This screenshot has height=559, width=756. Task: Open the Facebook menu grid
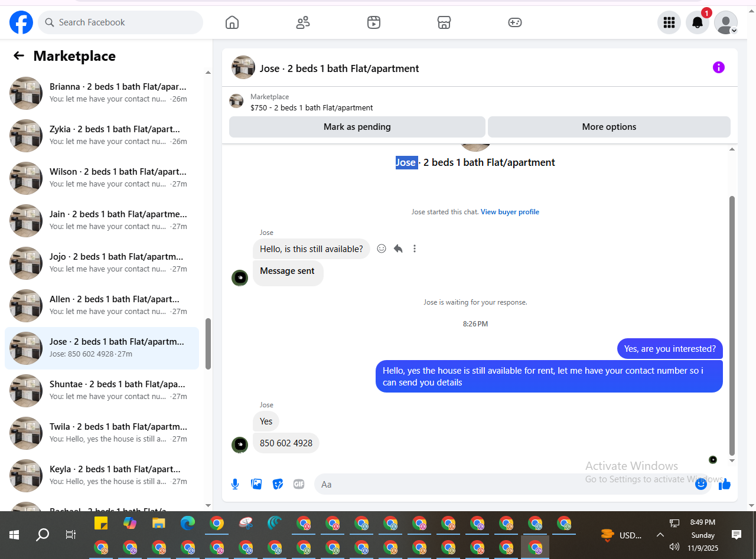pyautogui.click(x=669, y=22)
